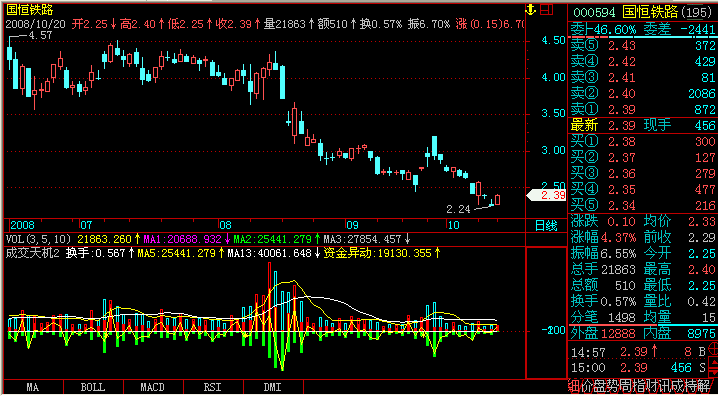This screenshot has width=718, height=396.
Task: Switch to the BOLL indicator tab
Action: (93, 387)
